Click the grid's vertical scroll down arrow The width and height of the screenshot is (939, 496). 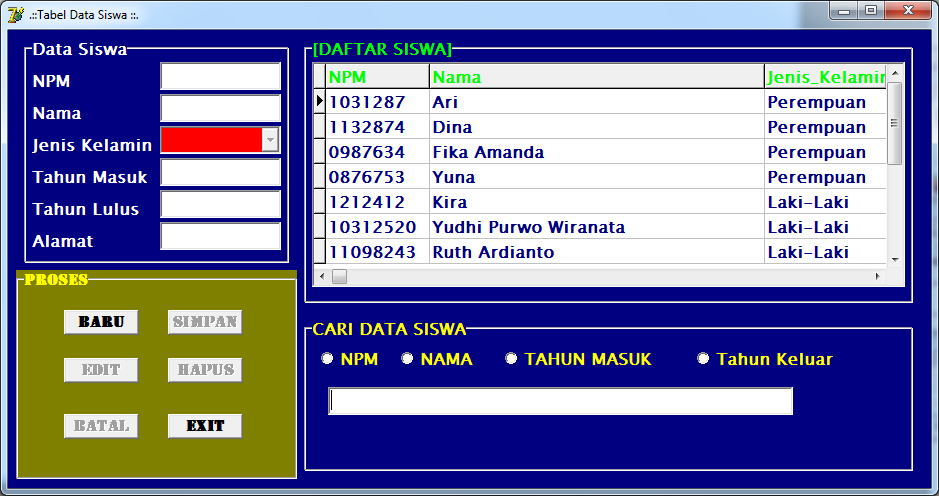pos(895,259)
